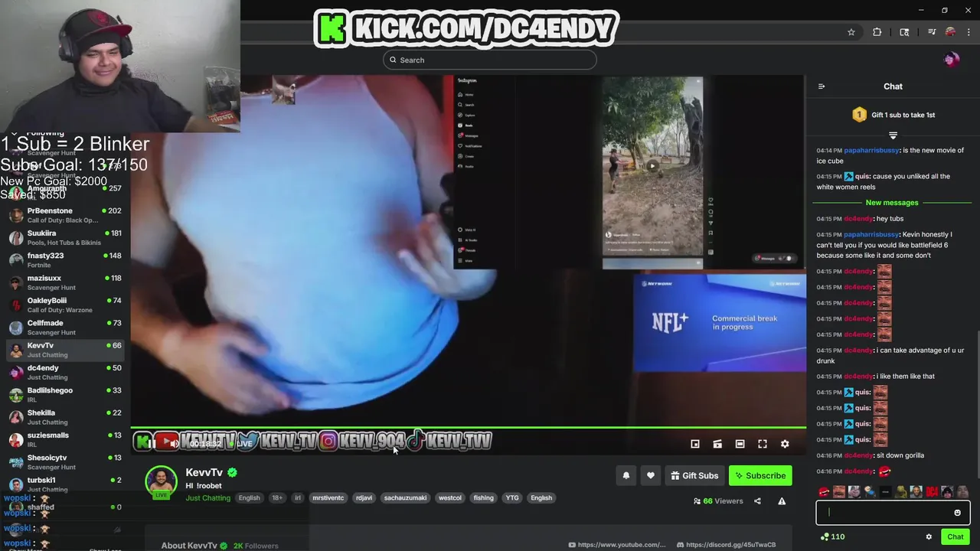Open the YouTube link in About section
Image resolution: width=980 pixels, height=551 pixels.
(617, 545)
